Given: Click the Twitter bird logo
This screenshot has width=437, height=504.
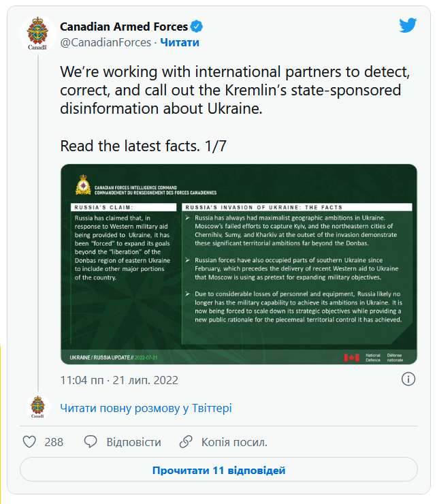Looking at the screenshot, I should pyautogui.click(x=408, y=25).
